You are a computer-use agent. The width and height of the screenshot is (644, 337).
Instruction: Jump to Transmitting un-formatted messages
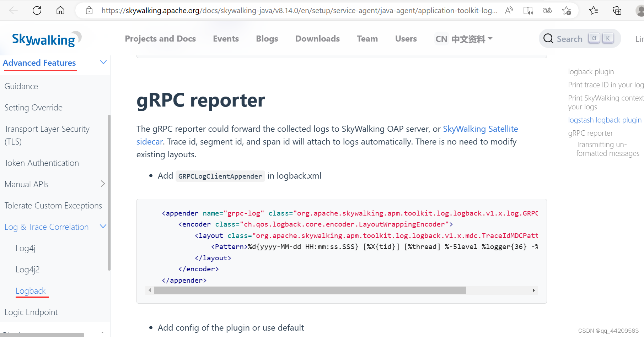pos(608,149)
